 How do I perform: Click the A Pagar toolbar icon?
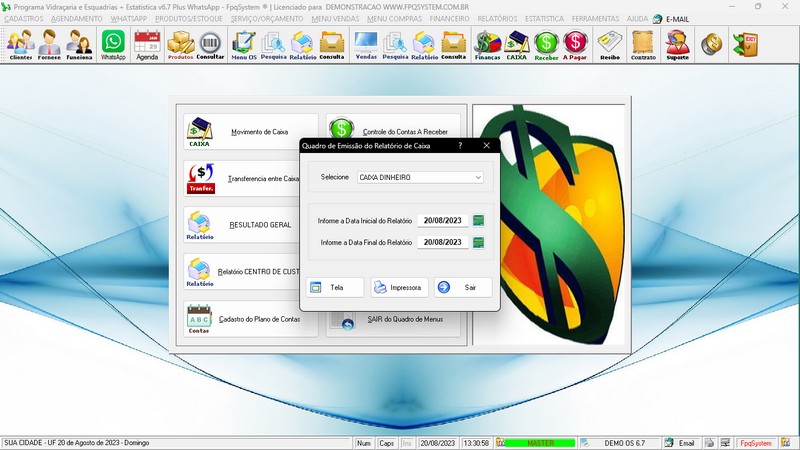coord(575,45)
